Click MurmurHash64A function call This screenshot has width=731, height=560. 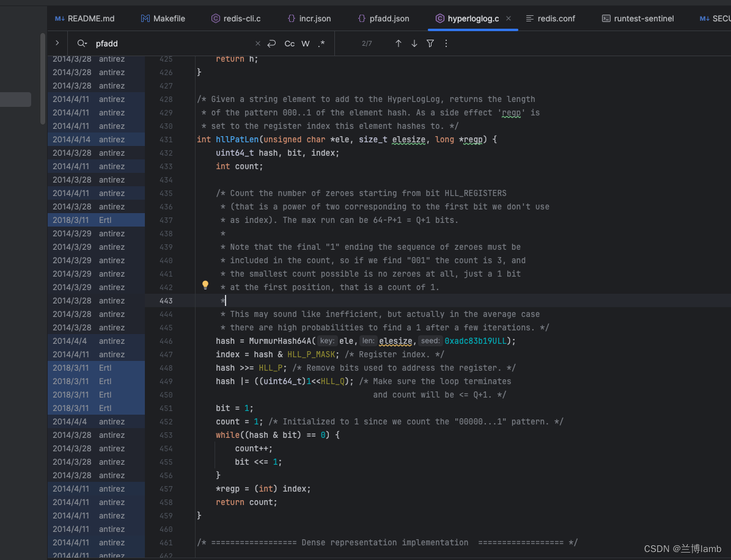click(280, 341)
